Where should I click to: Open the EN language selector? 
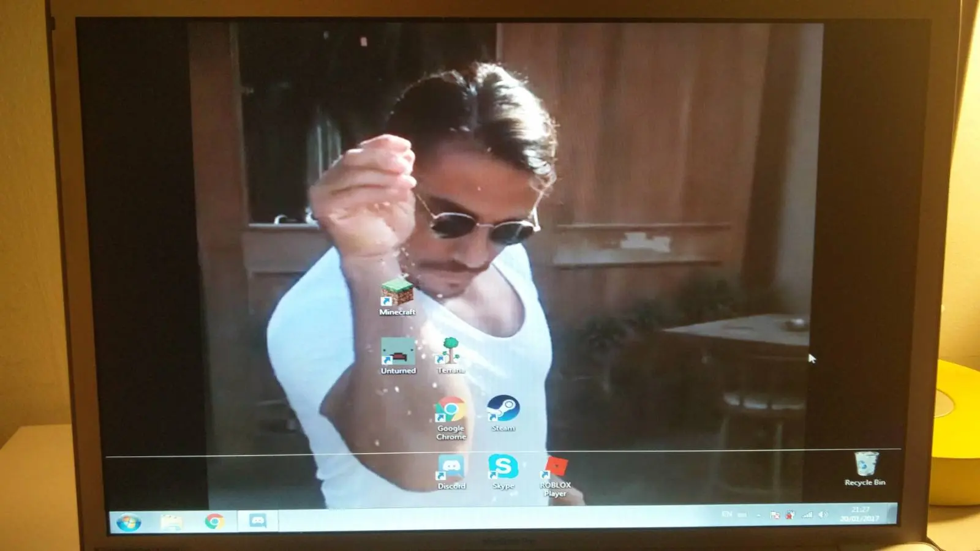click(727, 514)
